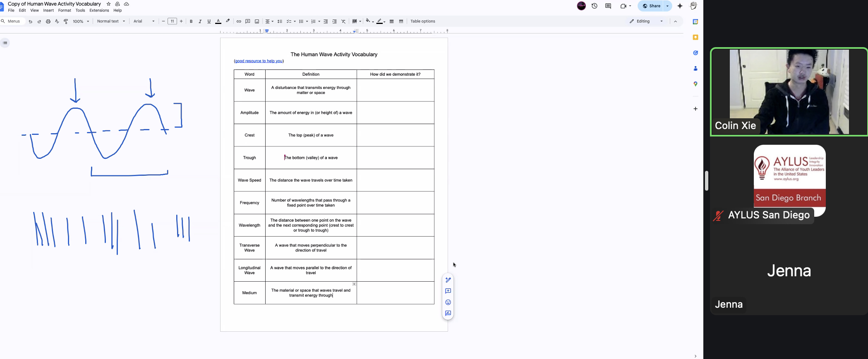Click the Share button
Image resolution: width=868 pixels, height=359 pixels.
(651, 6)
